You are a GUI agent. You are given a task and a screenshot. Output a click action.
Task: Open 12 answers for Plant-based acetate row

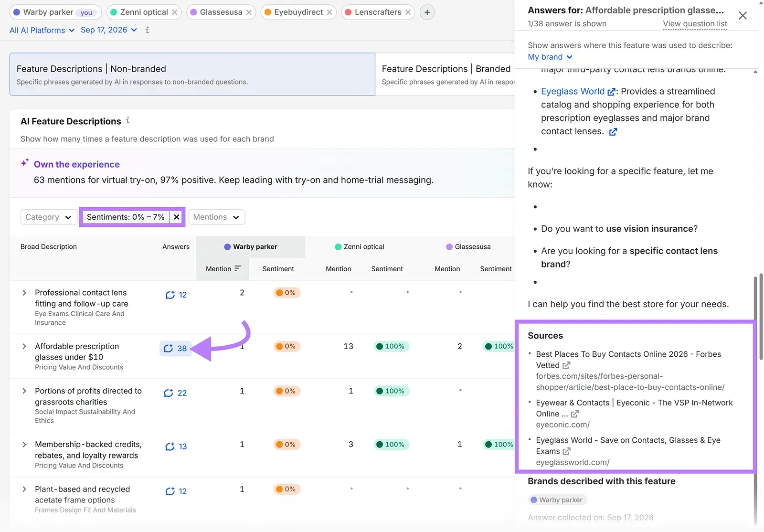[x=176, y=491]
